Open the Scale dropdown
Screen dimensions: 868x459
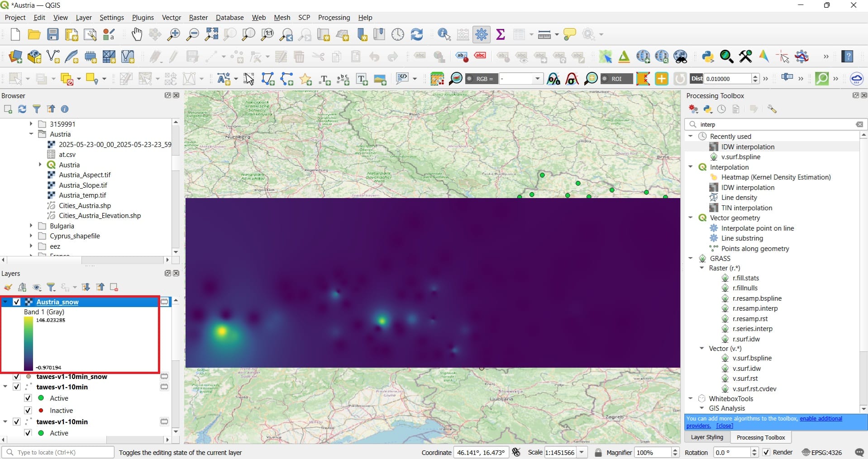click(x=582, y=452)
